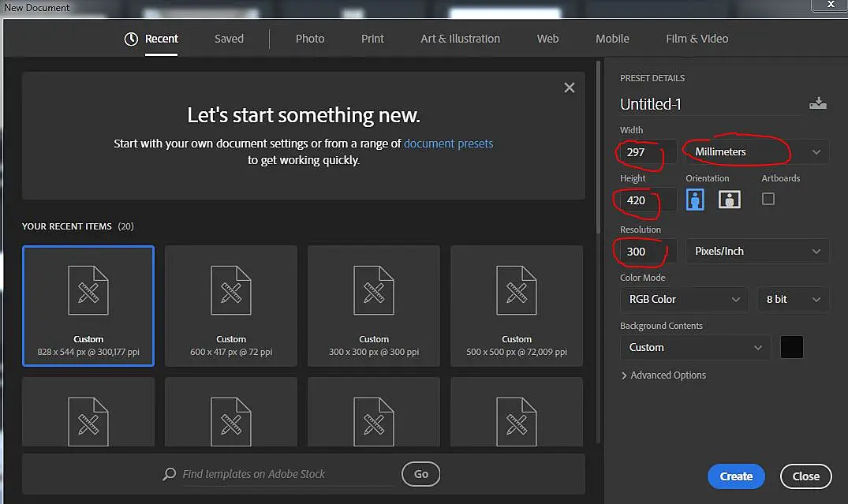
Task: Open the Pixels/Inch resolution units dropdown
Action: (757, 252)
